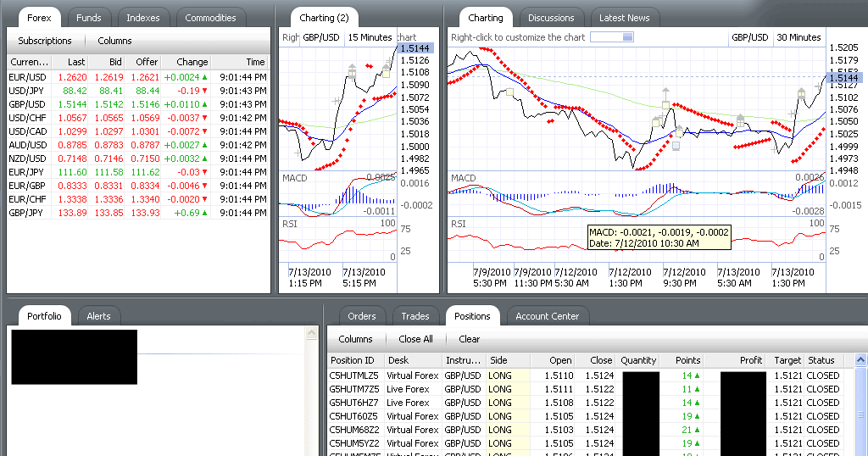The width and height of the screenshot is (868, 456).
Task: Click points up arrow for position C5HUT60Z5
Action: (x=697, y=417)
